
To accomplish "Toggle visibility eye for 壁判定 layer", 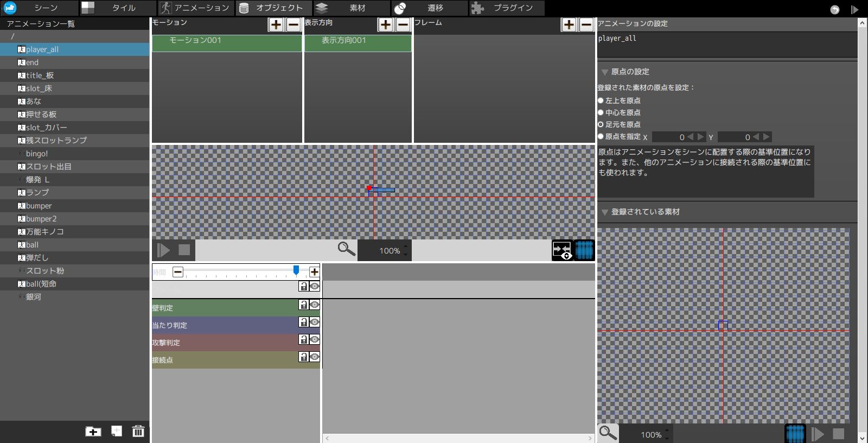I will click(314, 305).
